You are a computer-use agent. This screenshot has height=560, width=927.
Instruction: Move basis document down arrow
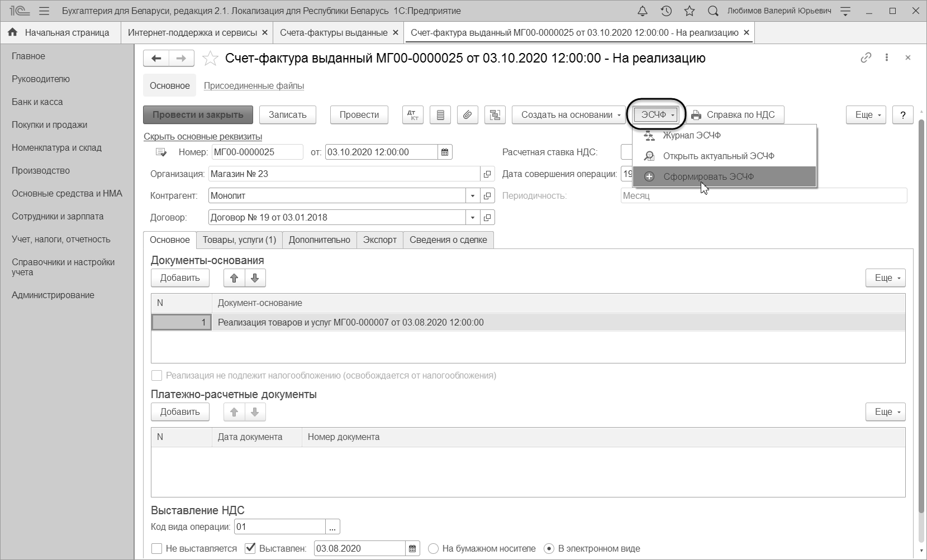[255, 277]
